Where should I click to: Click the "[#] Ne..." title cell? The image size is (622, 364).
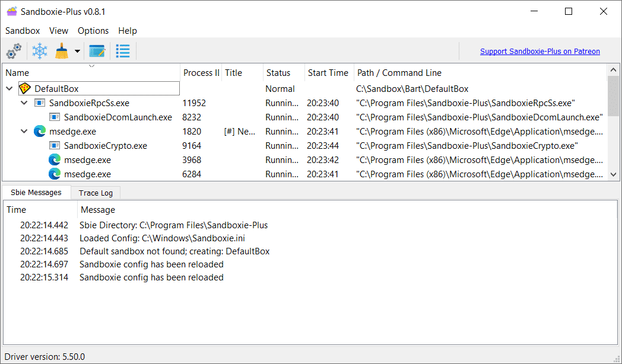(x=239, y=132)
